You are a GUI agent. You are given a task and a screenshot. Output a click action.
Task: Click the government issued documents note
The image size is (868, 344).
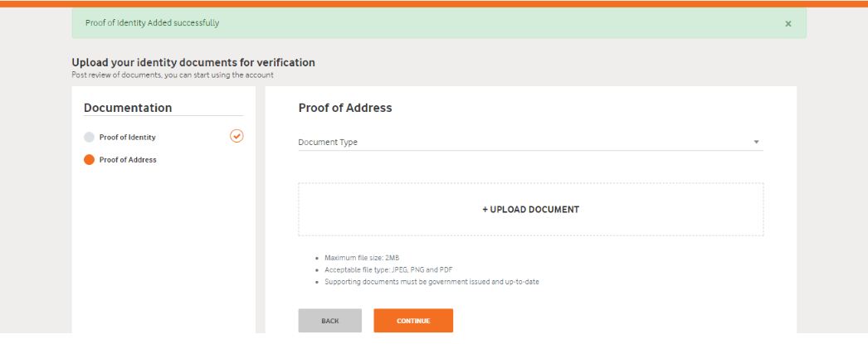point(432,282)
